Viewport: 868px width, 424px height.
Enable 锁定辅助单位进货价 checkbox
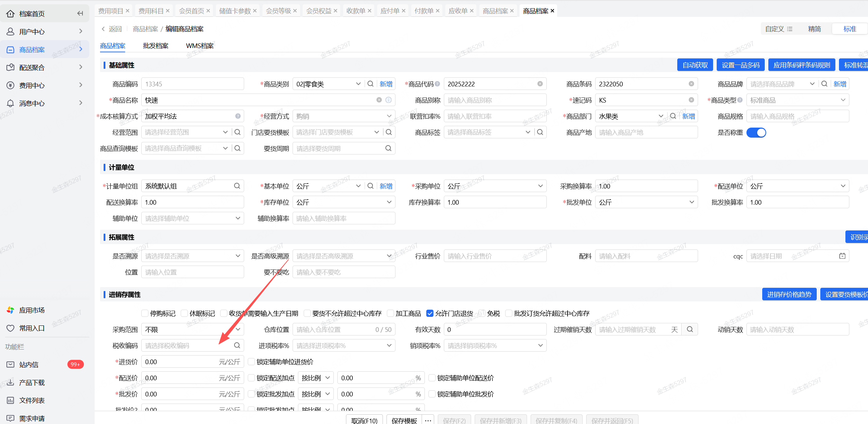(251, 362)
